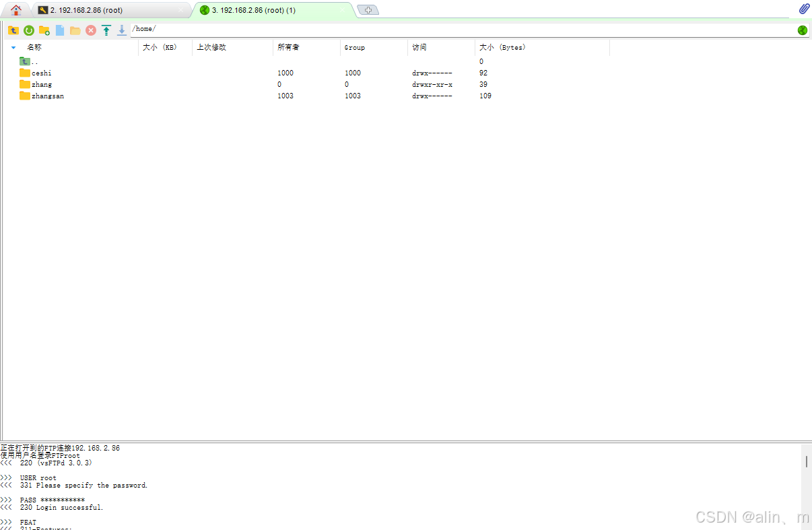Viewport: 812px width, 530px height.
Task: Click log line '220 (vsFTPd 3.0.3)'
Action: pyautogui.click(x=56, y=463)
